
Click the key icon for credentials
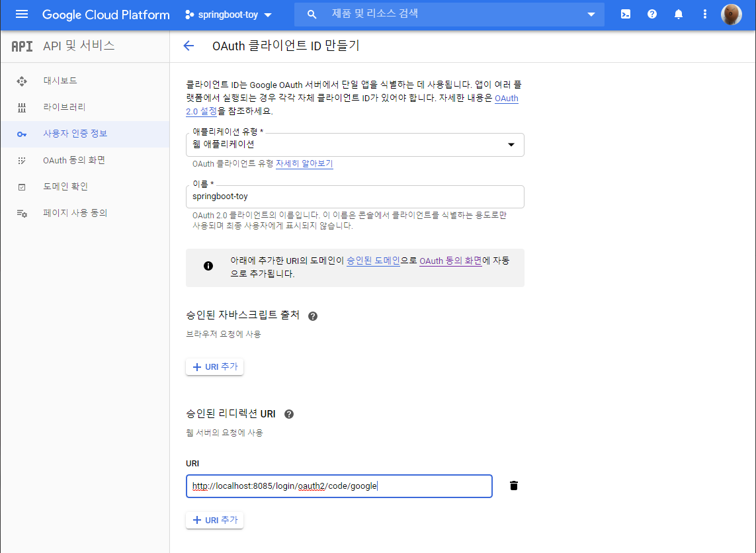click(x=22, y=134)
